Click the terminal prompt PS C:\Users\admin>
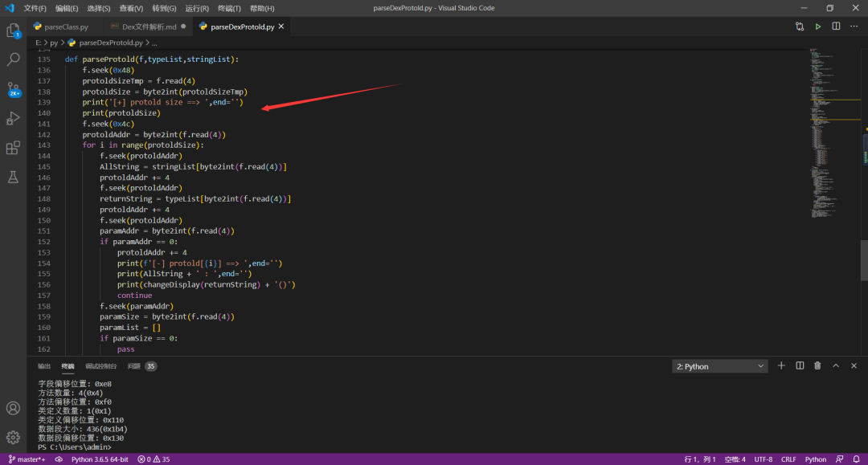The image size is (868, 465). tap(74, 447)
